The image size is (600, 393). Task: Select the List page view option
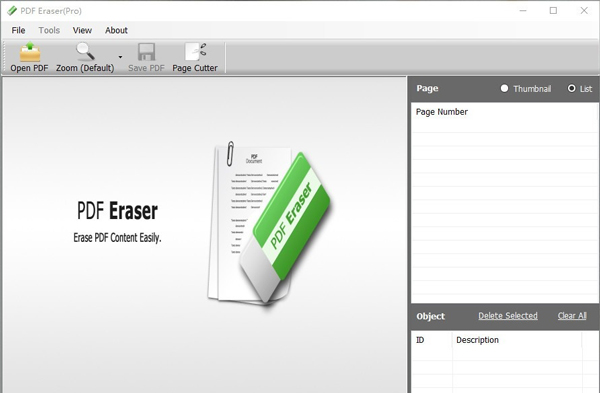click(x=571, y=88)
